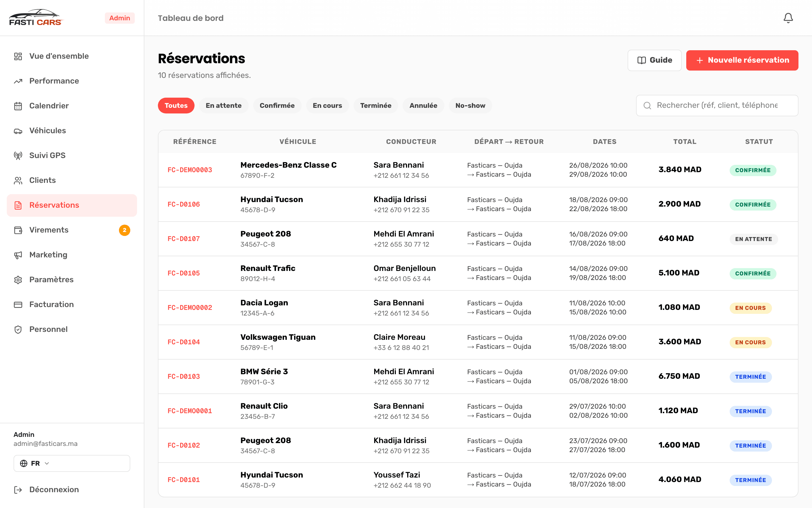812x508 pixels.
Task: Click the Déconnexion logout icon
Action: click(x=18, y=490)
